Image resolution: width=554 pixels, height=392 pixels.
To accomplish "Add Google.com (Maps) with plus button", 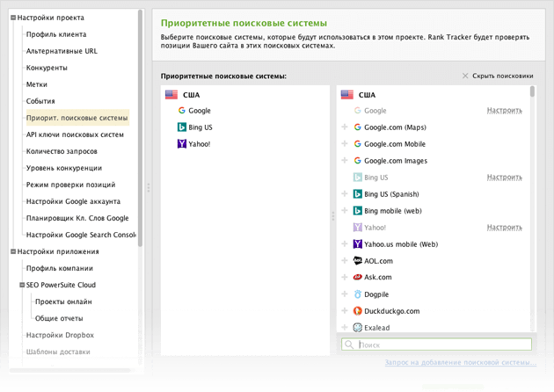I will tap(345, 127).
